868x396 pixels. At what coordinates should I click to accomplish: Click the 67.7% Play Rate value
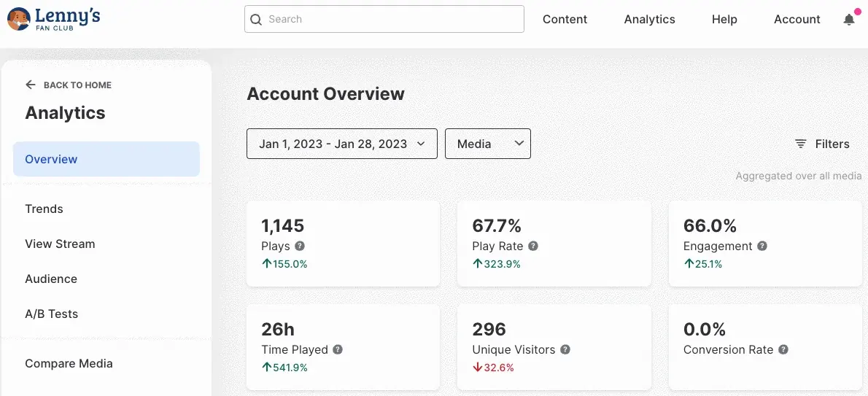click(x=497, y=225)
